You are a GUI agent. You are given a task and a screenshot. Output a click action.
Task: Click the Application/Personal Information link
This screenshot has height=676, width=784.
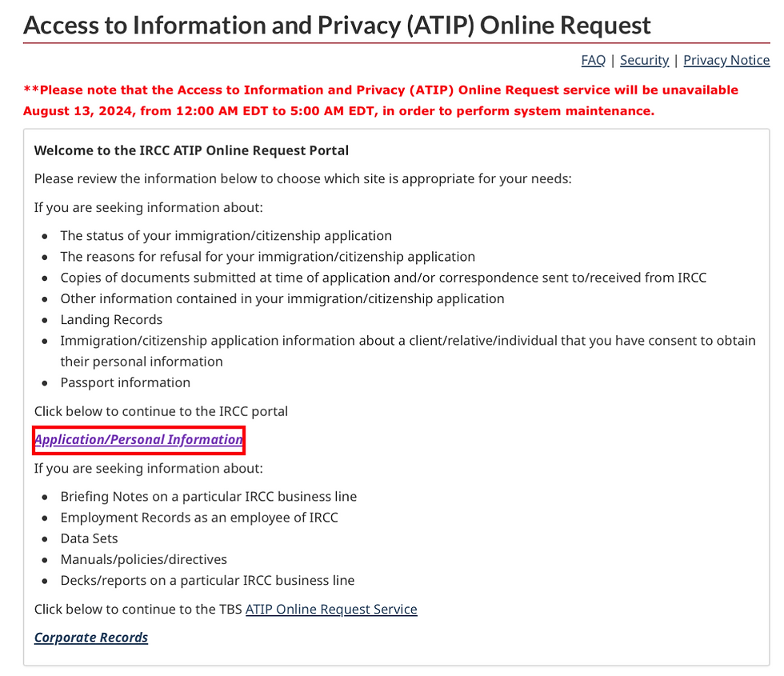(138, 439)
